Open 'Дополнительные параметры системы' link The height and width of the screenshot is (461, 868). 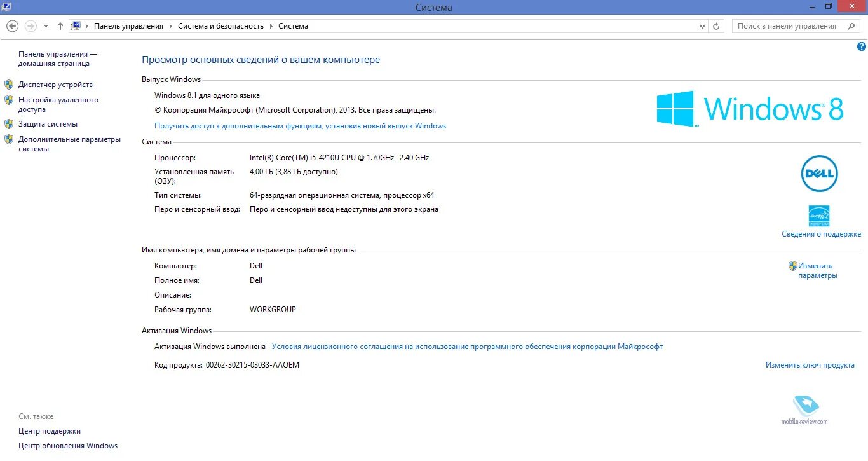(69, 144)
